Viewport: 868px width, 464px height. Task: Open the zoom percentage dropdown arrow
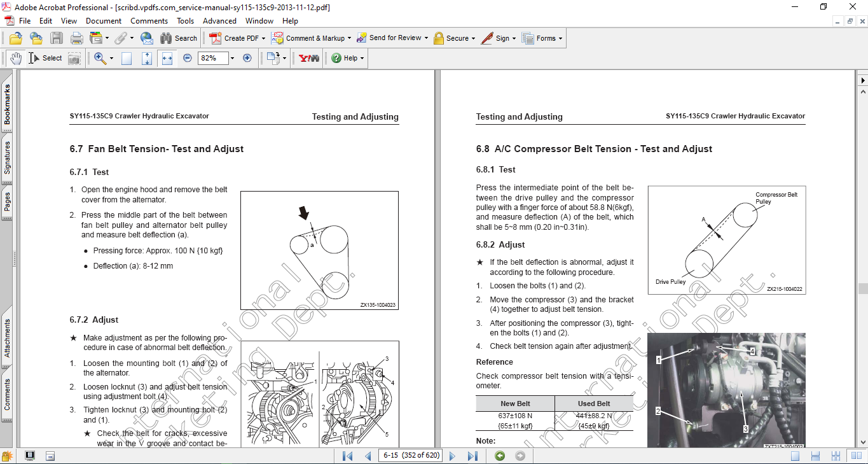232,58
